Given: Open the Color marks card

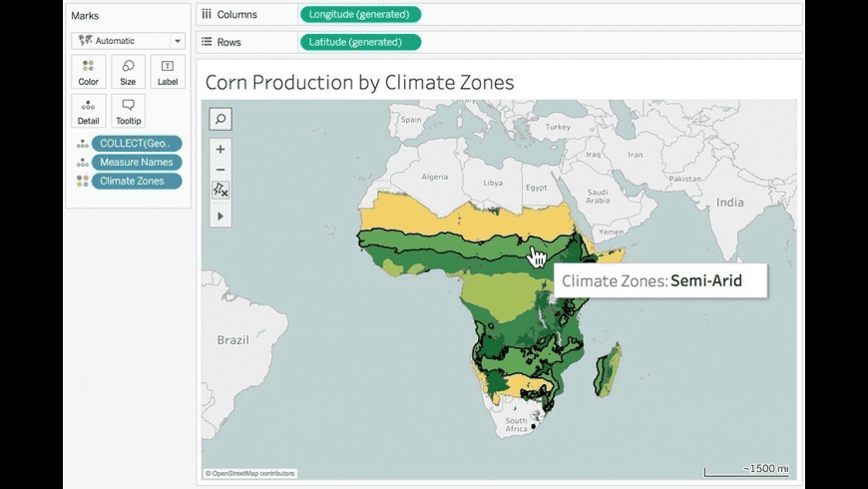Looking at the screenshot, I should pyautogui.click(x=88, y=71).
